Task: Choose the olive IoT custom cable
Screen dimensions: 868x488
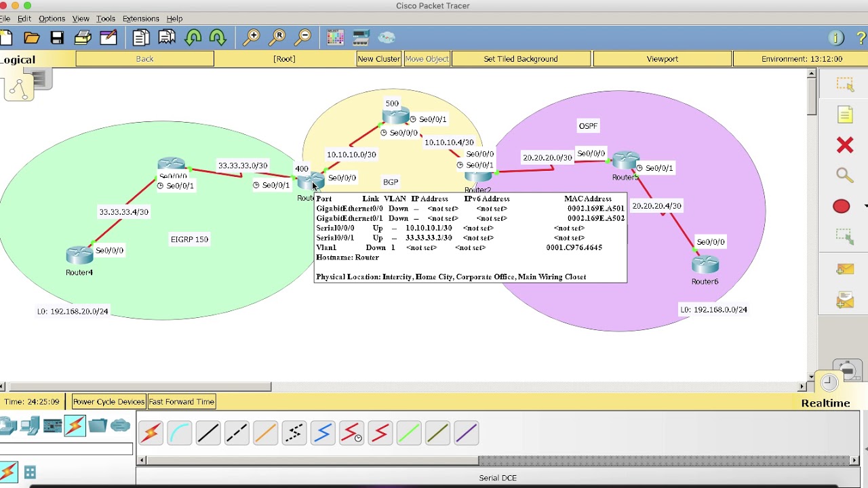Action: click(x=437, y=433)
